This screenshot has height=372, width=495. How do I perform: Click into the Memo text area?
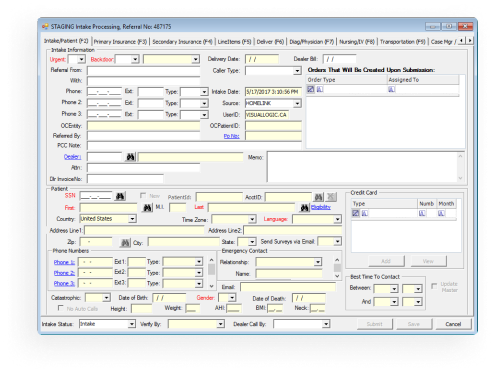click(362, 167)
